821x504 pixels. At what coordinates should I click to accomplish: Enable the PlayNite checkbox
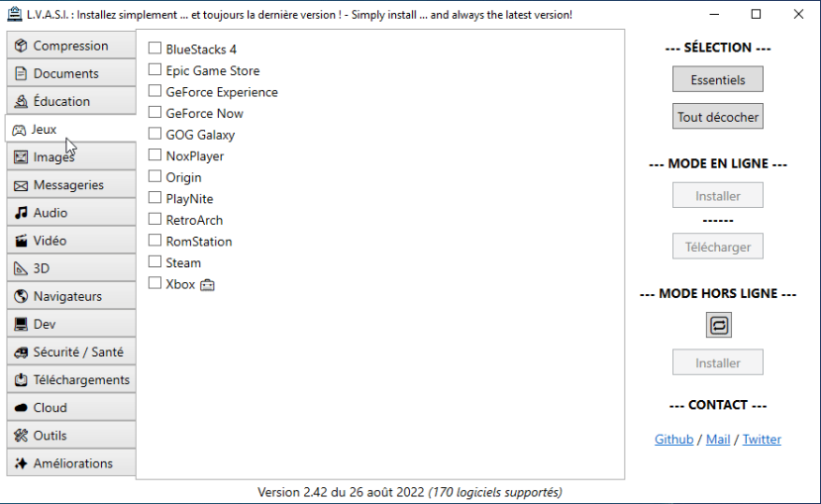pyautogui.click(x=154, y=198)
